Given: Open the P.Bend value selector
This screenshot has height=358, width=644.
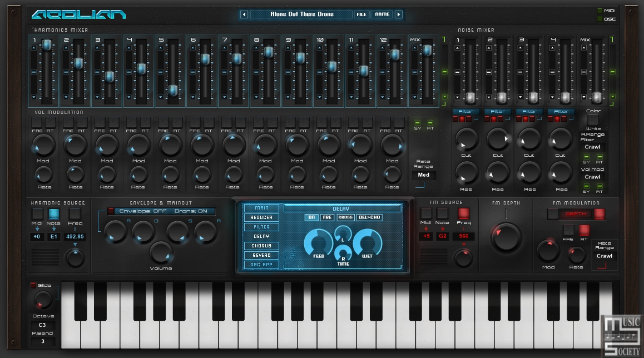Looking at the screenshot, I should 42,341.
